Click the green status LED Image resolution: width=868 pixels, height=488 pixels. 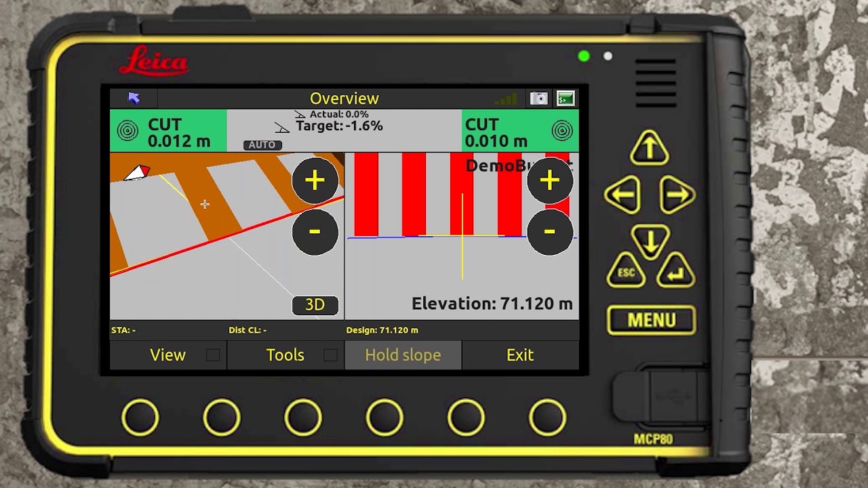[584, 56]
